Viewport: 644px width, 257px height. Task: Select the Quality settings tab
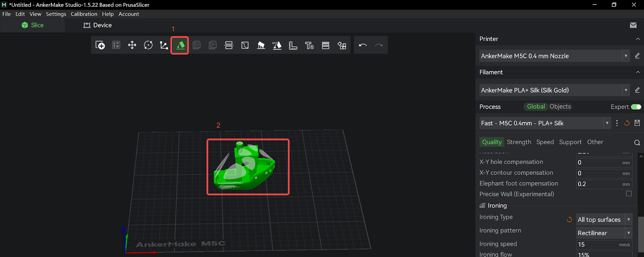[x=491, y=142]
